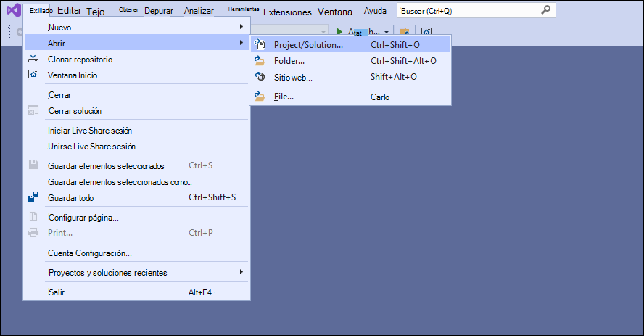Click the Clonar repositorio download icon
The width and height of the screenshot is (644, 336).
[x=33, y=58]
